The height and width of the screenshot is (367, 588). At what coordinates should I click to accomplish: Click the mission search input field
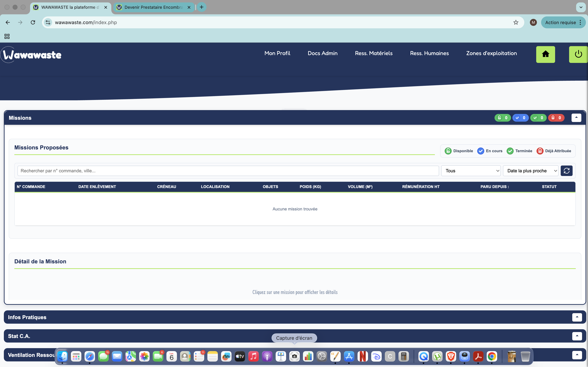coord(228,171)
